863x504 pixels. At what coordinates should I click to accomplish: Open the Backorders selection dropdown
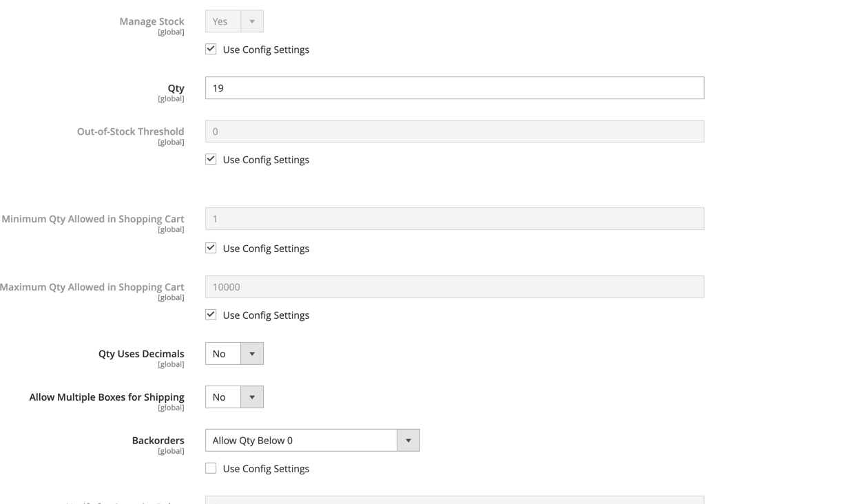pos(312,440)
